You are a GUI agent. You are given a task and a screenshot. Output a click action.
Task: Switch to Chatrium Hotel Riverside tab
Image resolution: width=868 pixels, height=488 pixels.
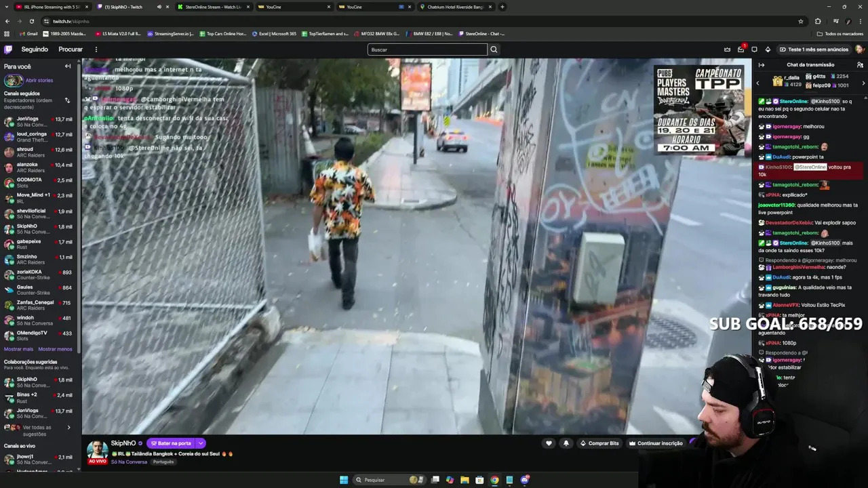[456, 7]
